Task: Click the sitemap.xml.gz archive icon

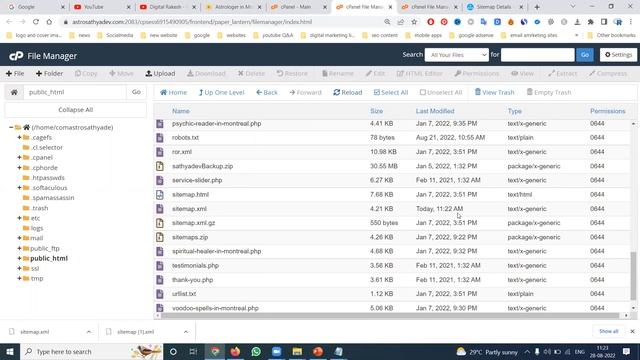Action: click(160, 223)
